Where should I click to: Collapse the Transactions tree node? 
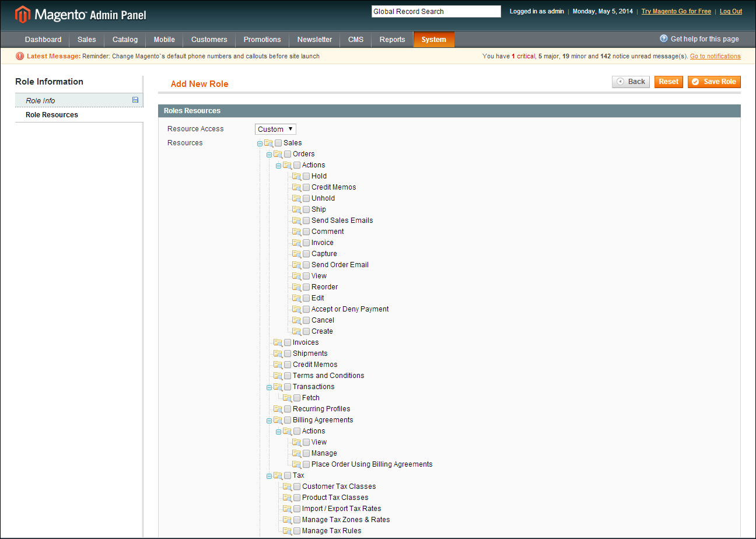[269, 387]
